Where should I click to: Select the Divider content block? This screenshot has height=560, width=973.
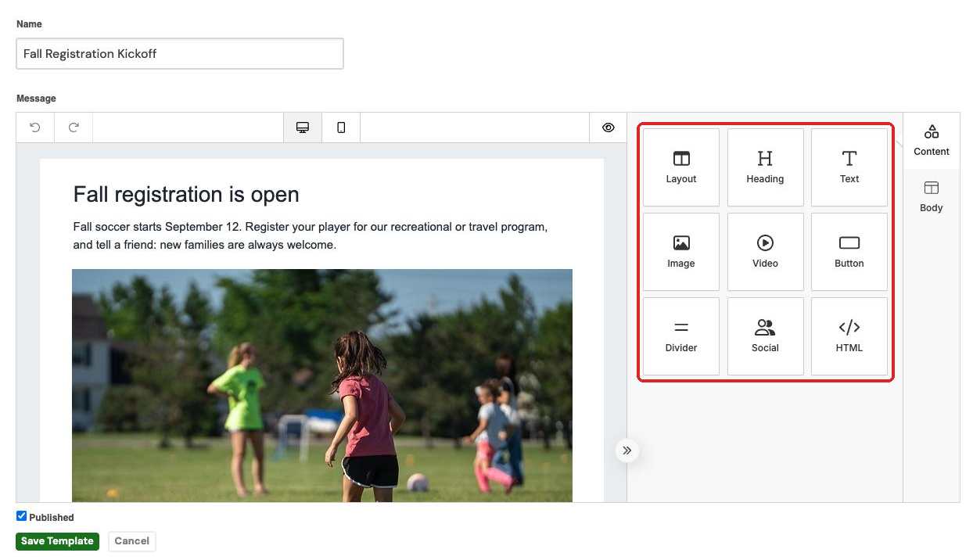pos(681,336)
